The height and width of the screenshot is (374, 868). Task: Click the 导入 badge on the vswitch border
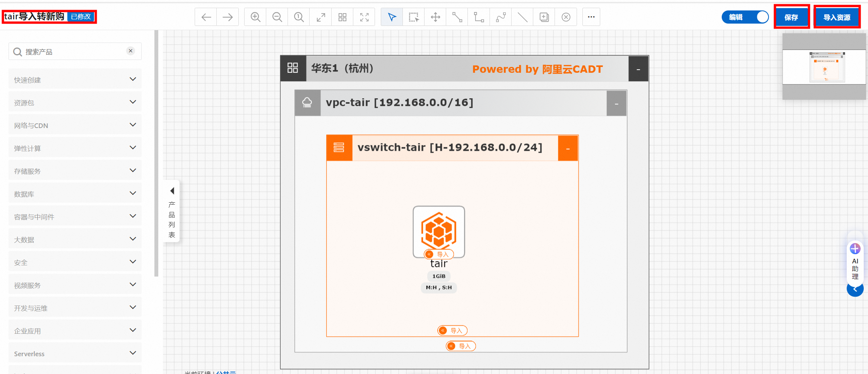pyautogui.click(x=452, y=330)
